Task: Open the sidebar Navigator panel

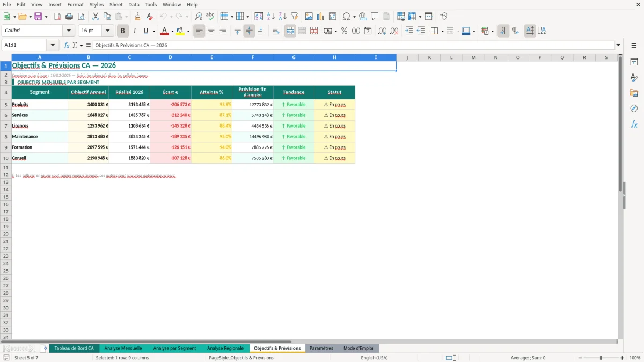Action: click(x=634, y=108)
